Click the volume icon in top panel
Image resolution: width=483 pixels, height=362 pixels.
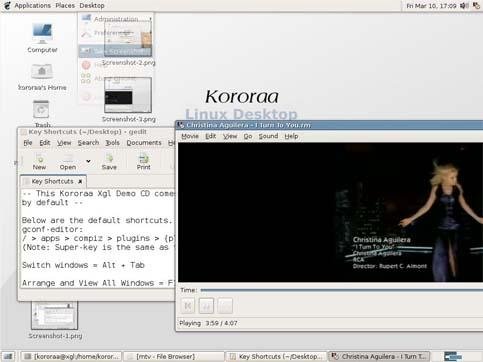[464, 6]
